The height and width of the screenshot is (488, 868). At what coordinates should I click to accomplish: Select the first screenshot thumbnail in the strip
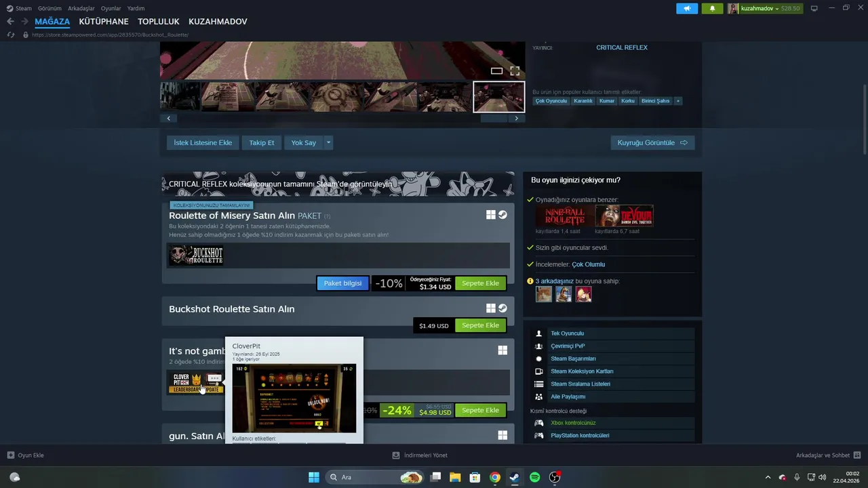(180, 96)
